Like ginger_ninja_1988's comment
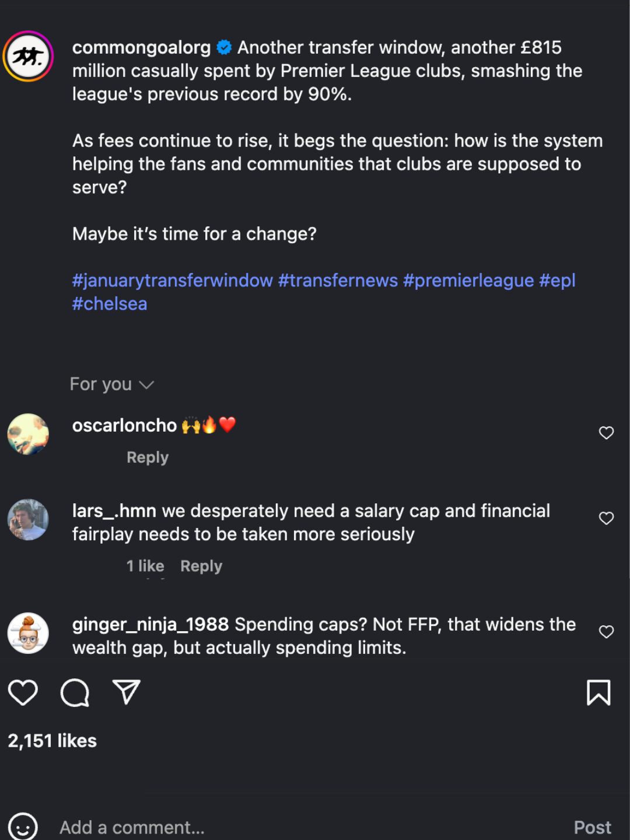The width and height of the screenshot is (630, 840). tap(606, 632)
